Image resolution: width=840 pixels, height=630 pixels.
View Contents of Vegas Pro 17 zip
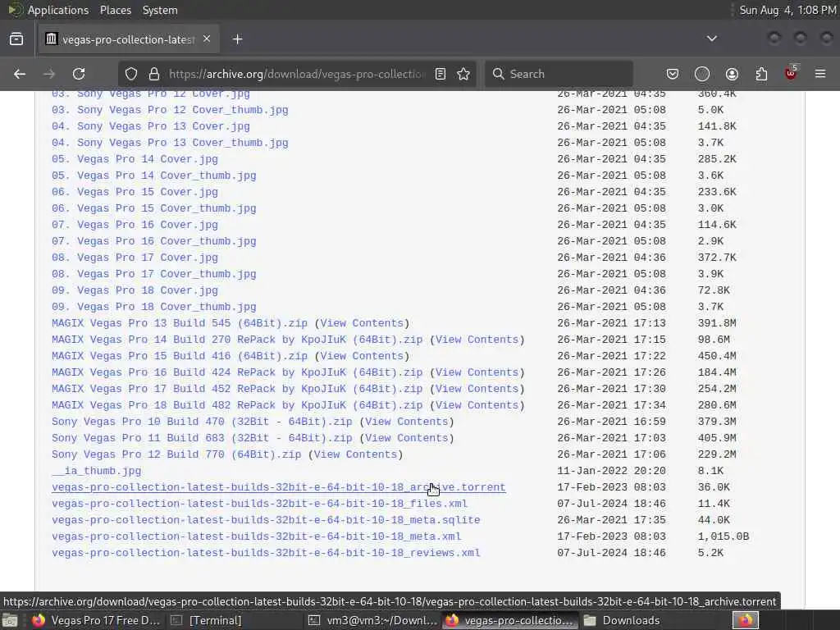click(477, 389)
